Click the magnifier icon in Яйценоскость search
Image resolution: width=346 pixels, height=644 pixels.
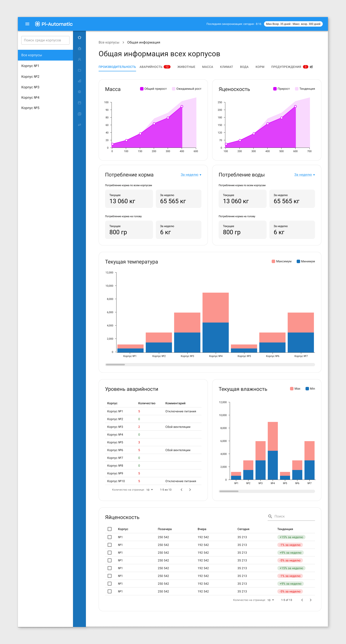point(270,516)
